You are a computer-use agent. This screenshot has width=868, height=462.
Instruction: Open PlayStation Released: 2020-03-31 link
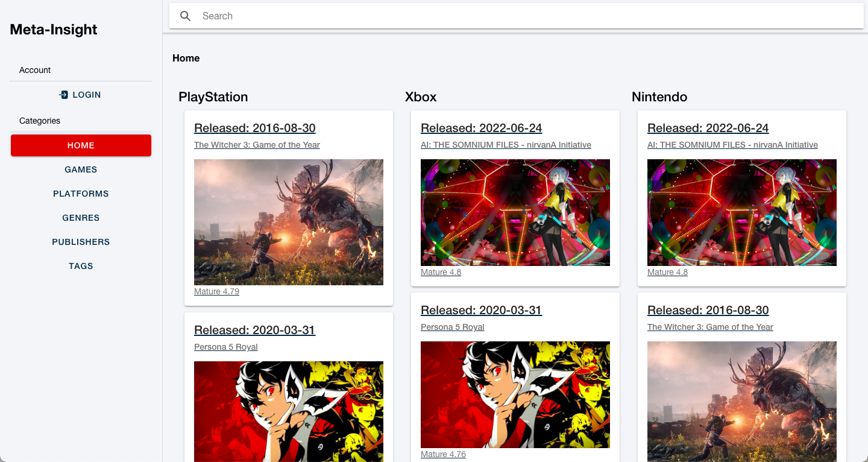coord(255,330)
